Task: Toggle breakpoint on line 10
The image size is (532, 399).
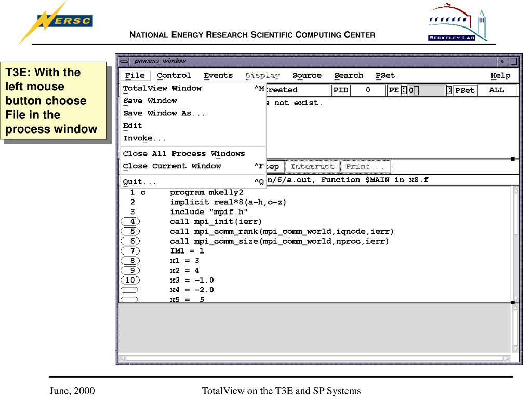Action: click(x=130, y=280)
